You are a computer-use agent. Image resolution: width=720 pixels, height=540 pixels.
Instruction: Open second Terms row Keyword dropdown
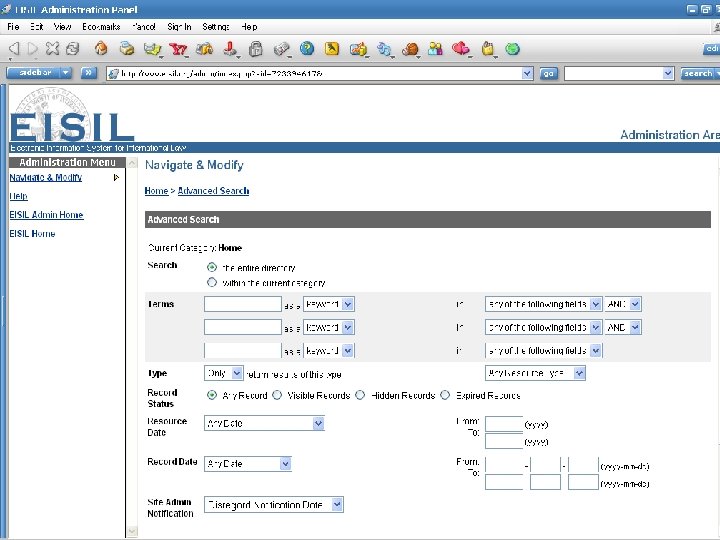click(x=328, y=327)
